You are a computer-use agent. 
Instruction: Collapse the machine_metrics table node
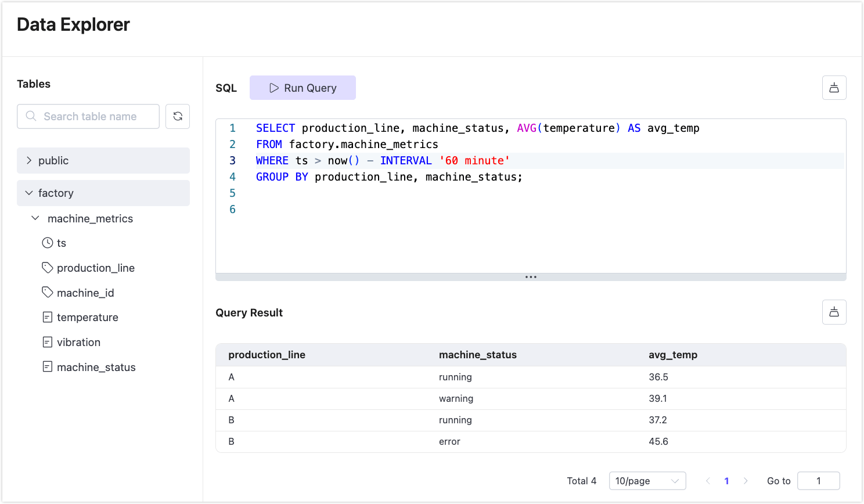pos(35,218)
